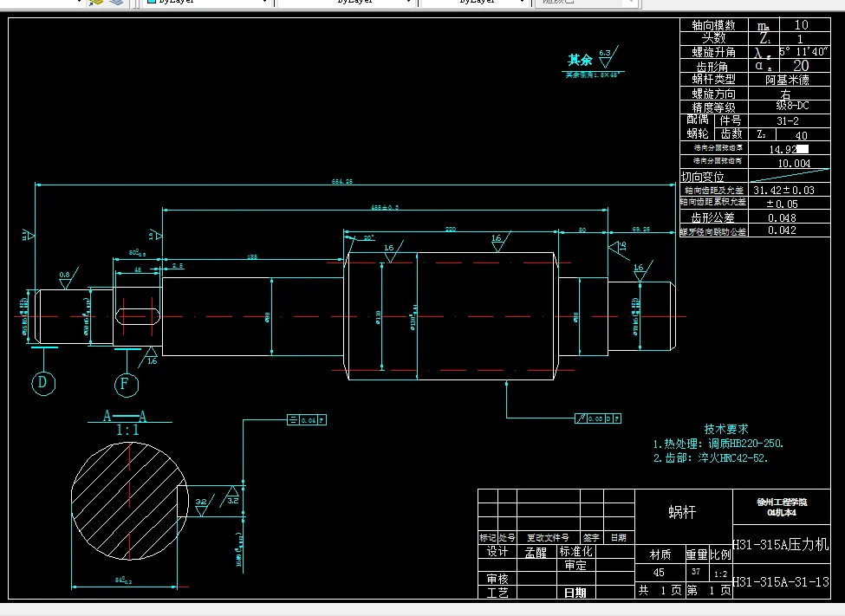Screen dimensions: 845x616
Task: Select the 455±0.5 dimension text
Action: click(385, 207)
